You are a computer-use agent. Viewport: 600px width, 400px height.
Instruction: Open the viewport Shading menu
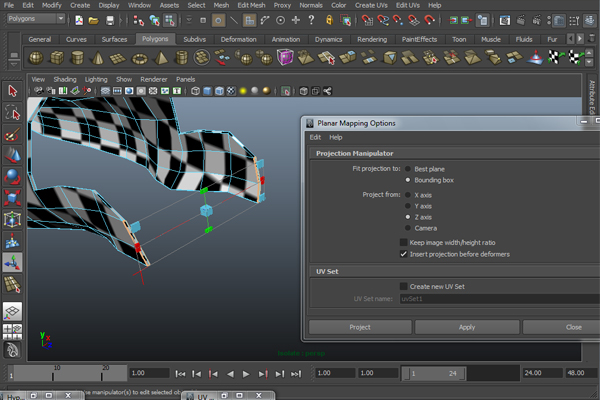[65, 79]
